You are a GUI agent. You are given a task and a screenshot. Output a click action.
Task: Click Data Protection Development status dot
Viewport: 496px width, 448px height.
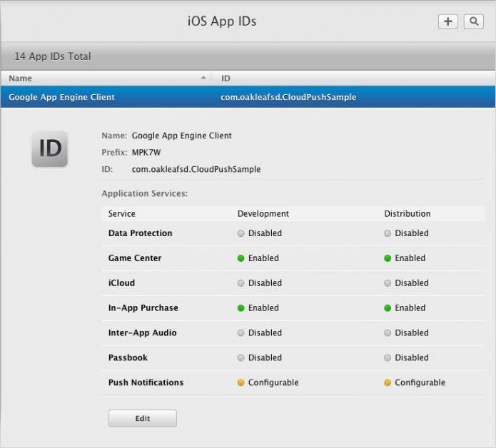point(241,233)
